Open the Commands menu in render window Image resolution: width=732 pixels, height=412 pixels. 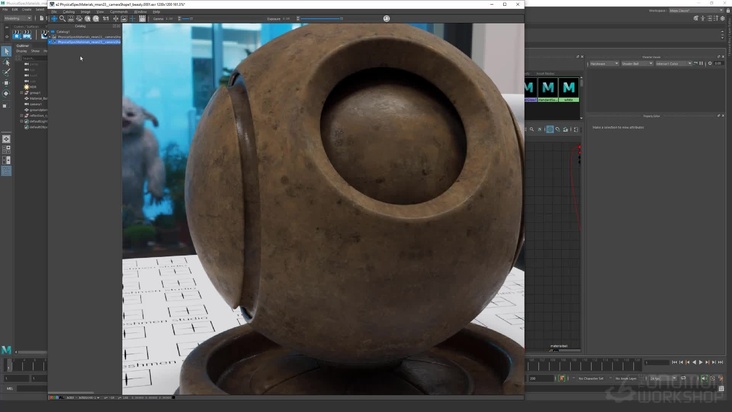pyautogui.click(x=119, y=12)
